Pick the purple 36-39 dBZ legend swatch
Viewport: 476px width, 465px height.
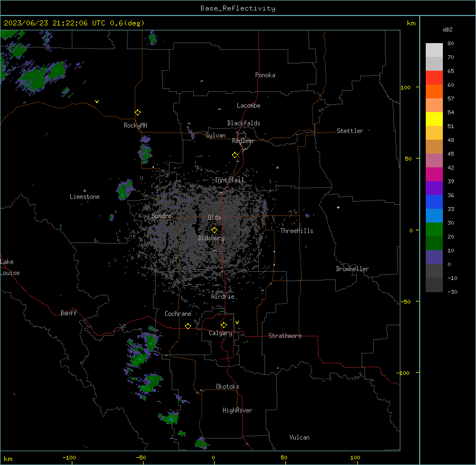pos(434,188)
